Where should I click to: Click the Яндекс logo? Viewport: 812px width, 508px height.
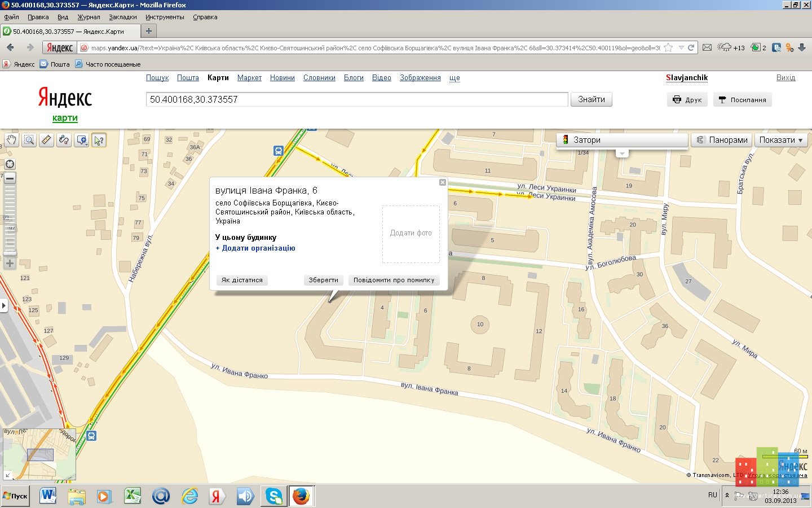[x=65, y=98]
